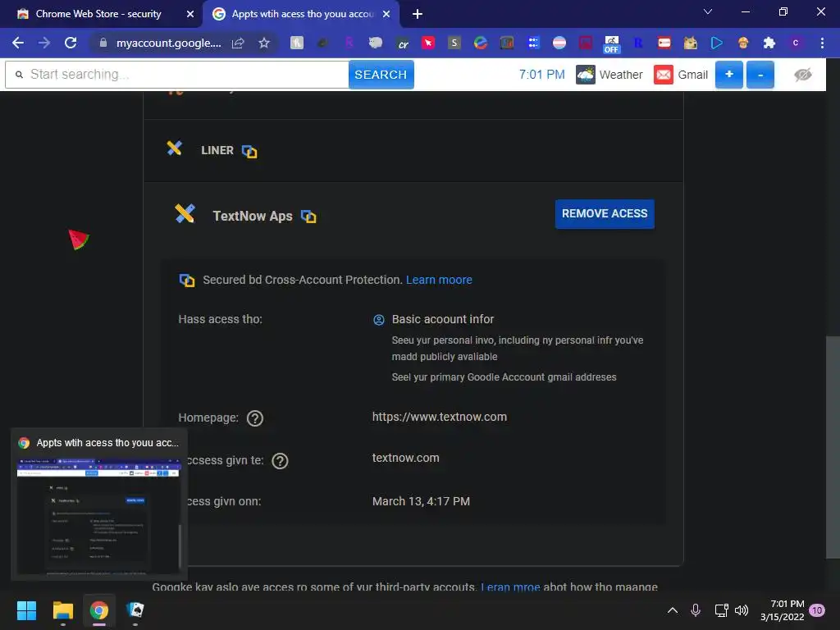Click the https://www.textnow.com homepage text
The height and width of the screenshot is (630, 840).
point(440,417)
